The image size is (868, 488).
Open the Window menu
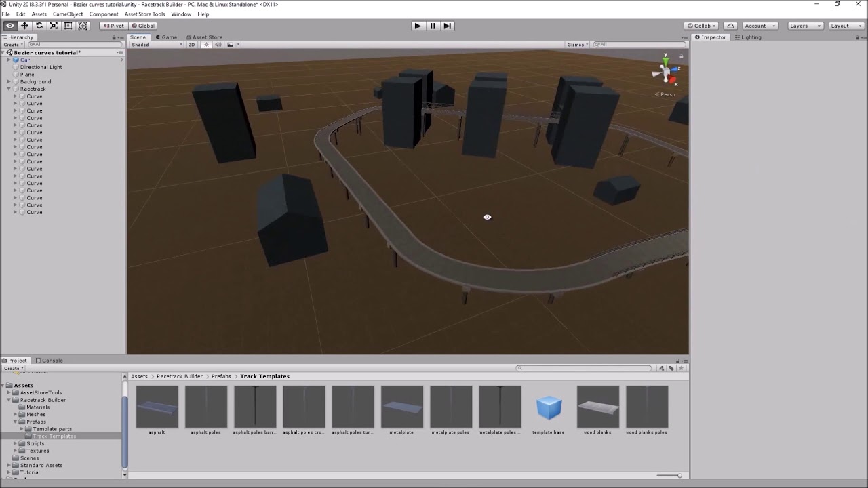click(x=181, y=14)
